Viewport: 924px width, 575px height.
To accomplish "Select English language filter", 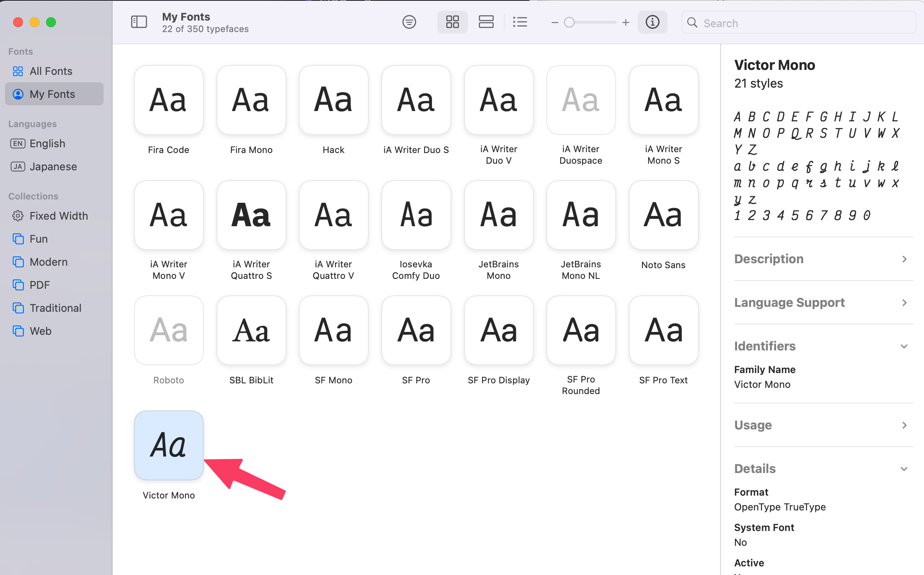I will [x=54, y=144].
